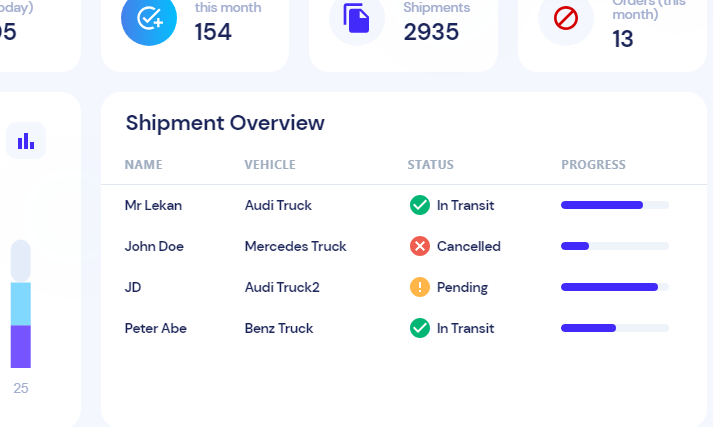Select the name Mr Lekan

pyautogui.click(x=153, y=206)
